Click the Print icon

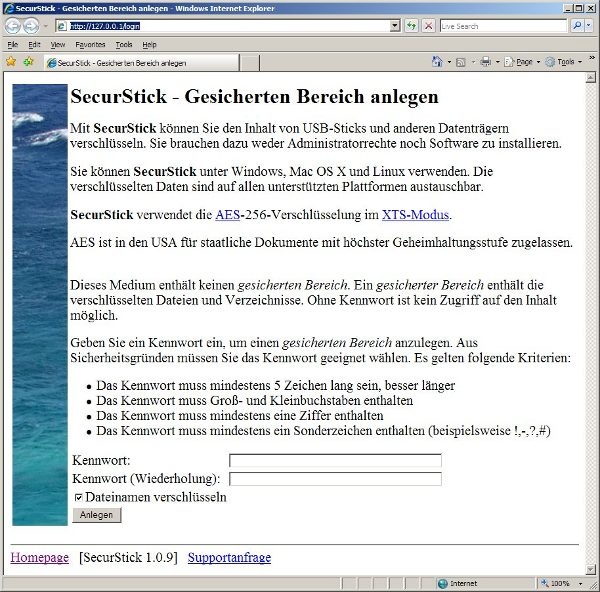pyautogui.click(x=486, y=62)
